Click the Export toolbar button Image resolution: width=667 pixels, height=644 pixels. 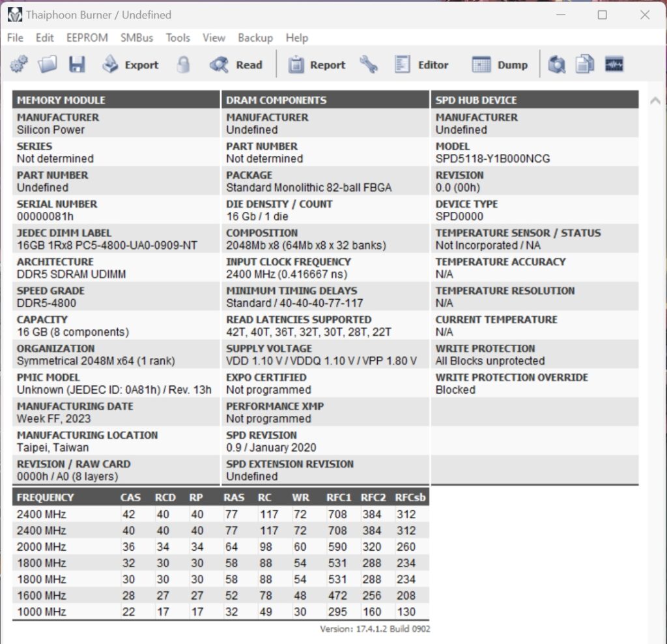point(130,65)
